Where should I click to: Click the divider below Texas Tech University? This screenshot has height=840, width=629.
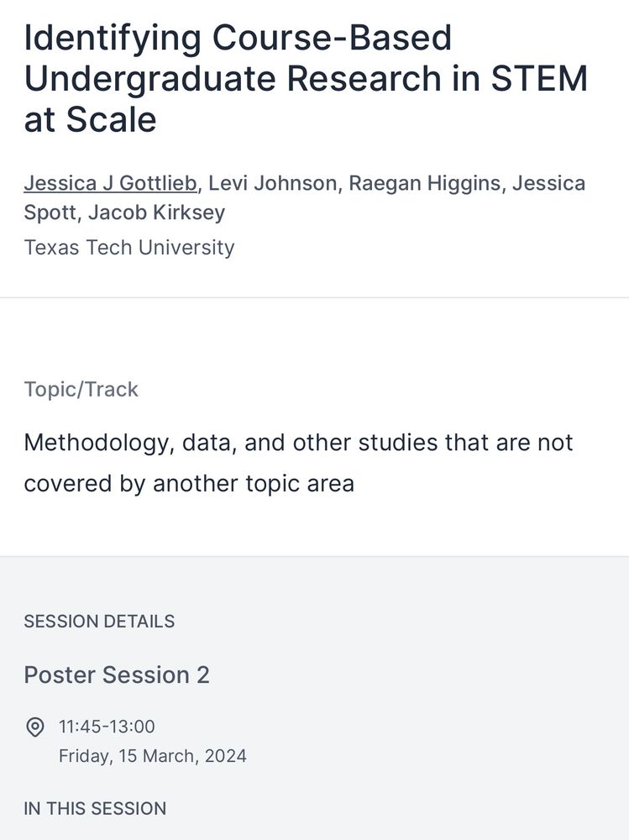(x=314, y=297)
